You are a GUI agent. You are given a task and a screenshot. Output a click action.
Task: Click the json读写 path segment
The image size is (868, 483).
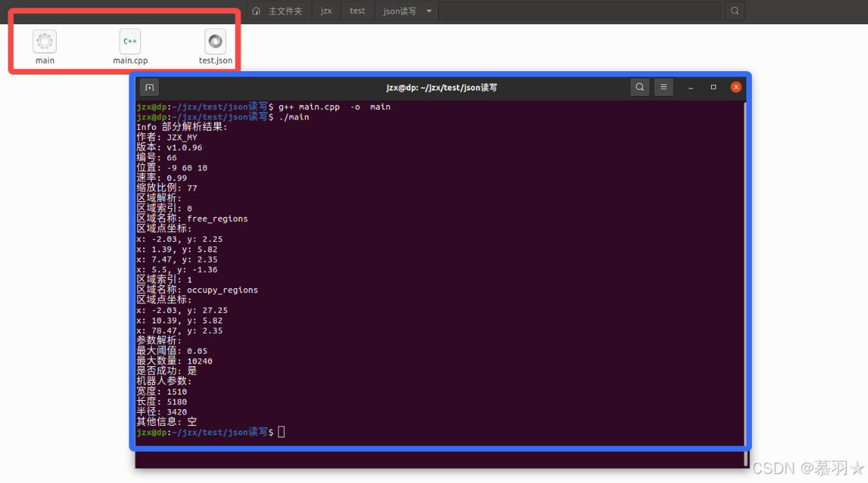click(x=399, y=11)
